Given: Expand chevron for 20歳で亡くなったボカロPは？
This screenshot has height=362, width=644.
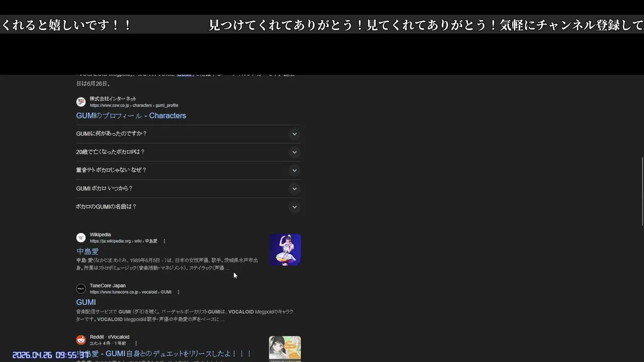Looking at the screenshot, I should [294, 152].
